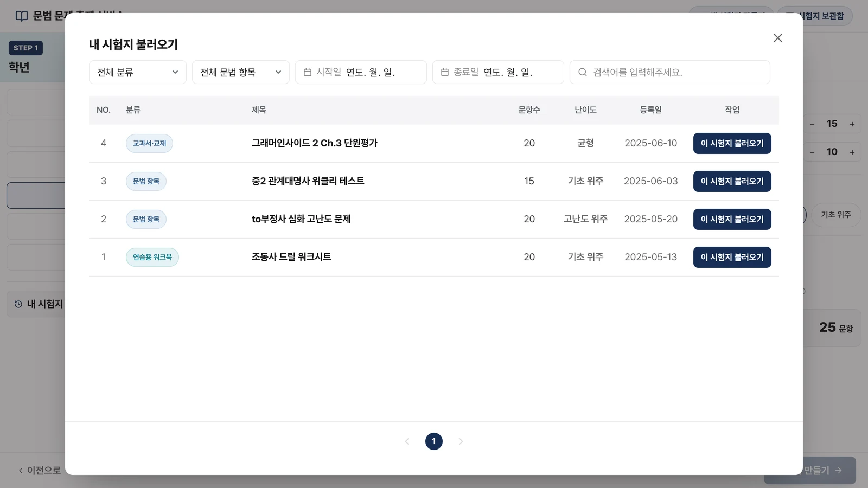
Task: Go to the previous page arrow
Action: point(407,441)
